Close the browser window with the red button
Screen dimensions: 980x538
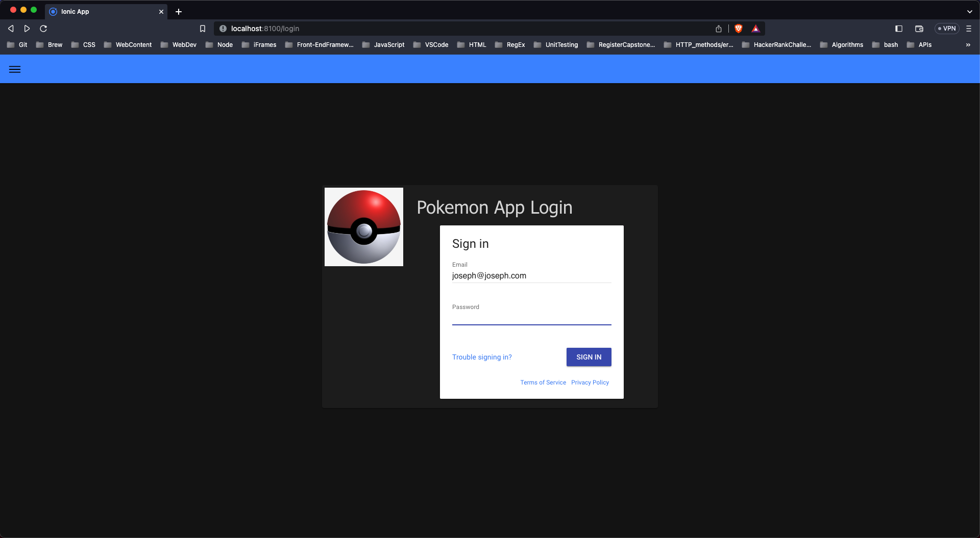click(x=13, y=10)
